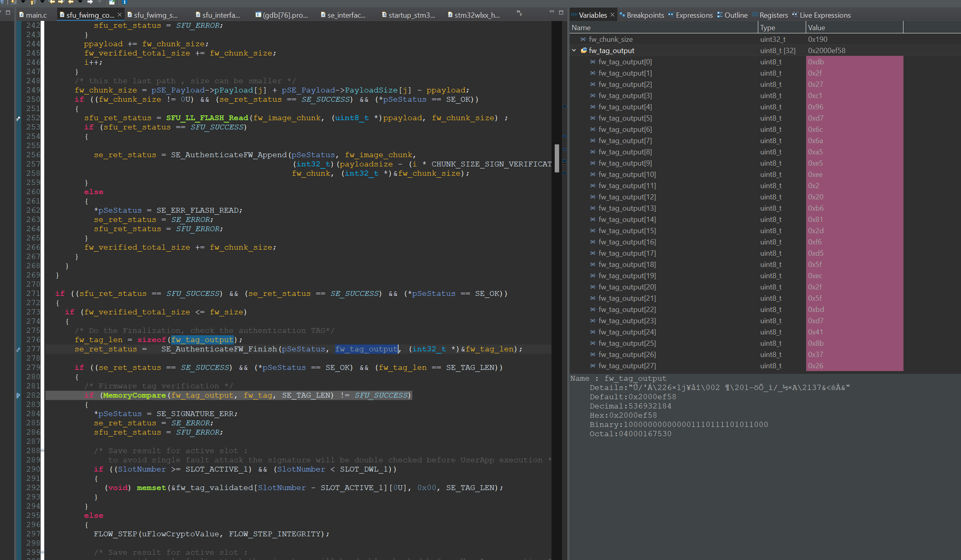The image size is (961, 560).
Task: Restore the collapsed left view stack
Action: [x=8, y=12]
